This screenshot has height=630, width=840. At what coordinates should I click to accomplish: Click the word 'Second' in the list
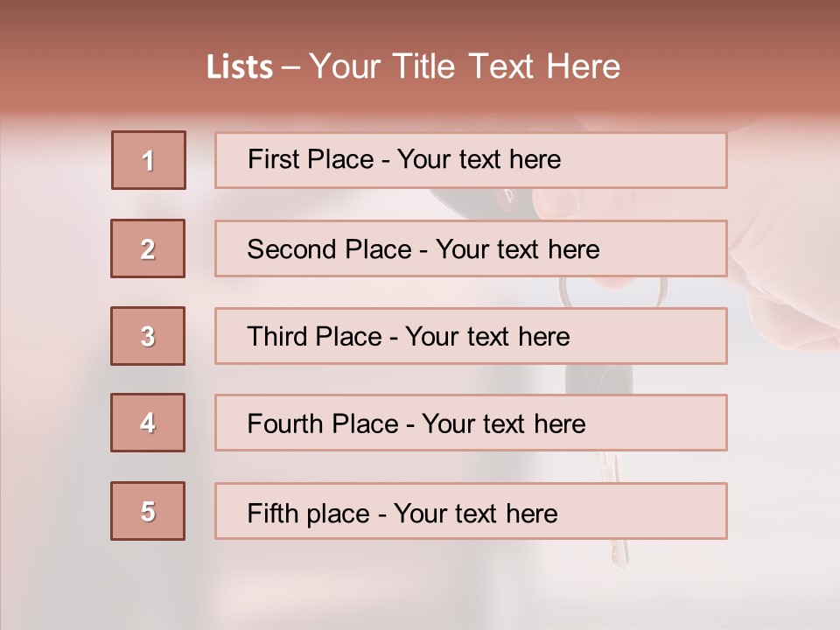tap(291, 249)
